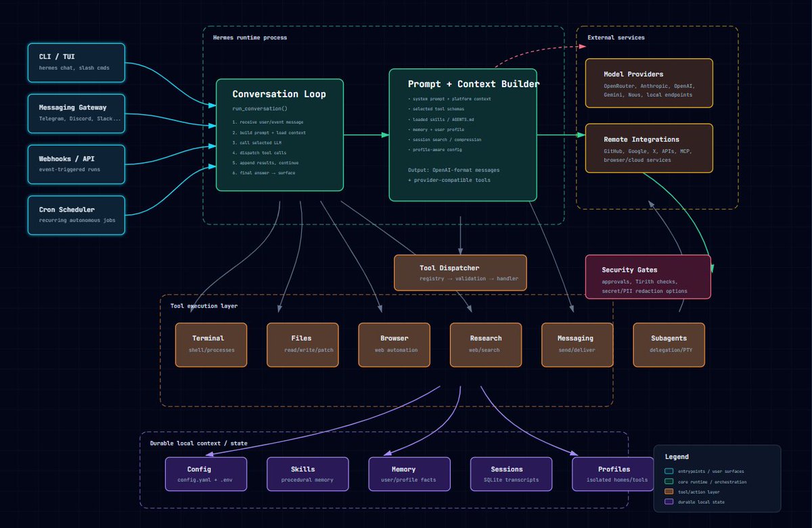
Task: Select bullet 'system prompt + platform context'
Action: (x=449, y=99)
